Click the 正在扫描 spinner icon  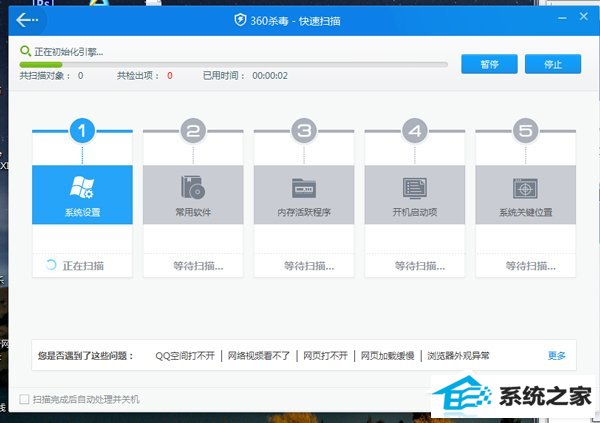[x=51, y=265]
